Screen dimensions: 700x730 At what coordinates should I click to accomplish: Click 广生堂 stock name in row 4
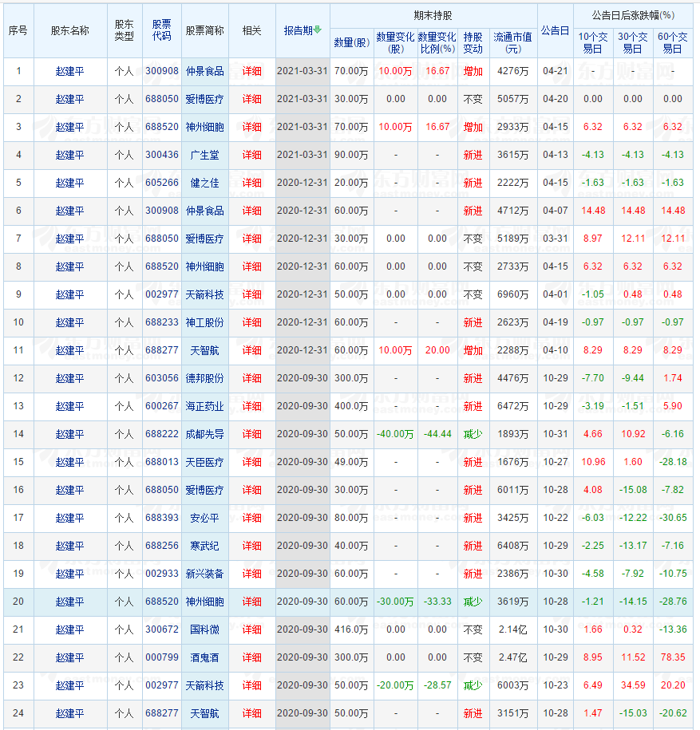[x=204, y=155]
